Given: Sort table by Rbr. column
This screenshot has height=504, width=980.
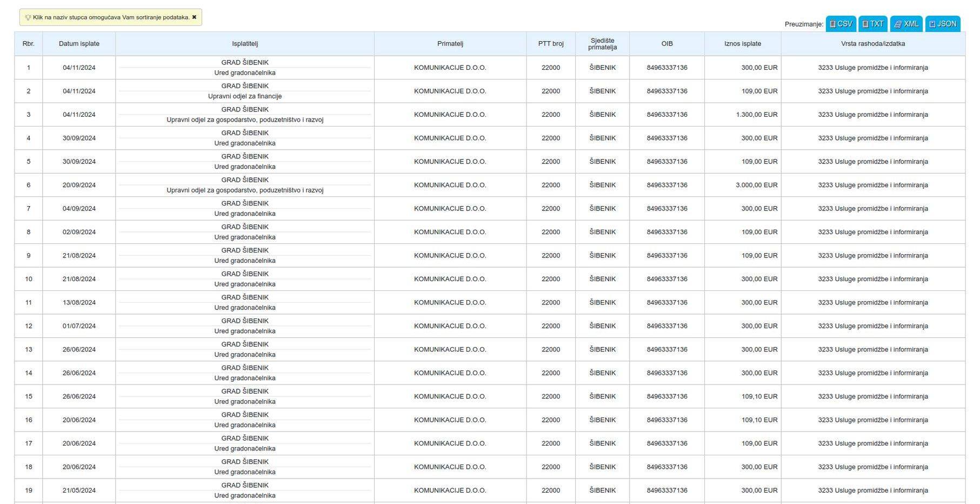Looking at the screenshot, I should [28, 44].
